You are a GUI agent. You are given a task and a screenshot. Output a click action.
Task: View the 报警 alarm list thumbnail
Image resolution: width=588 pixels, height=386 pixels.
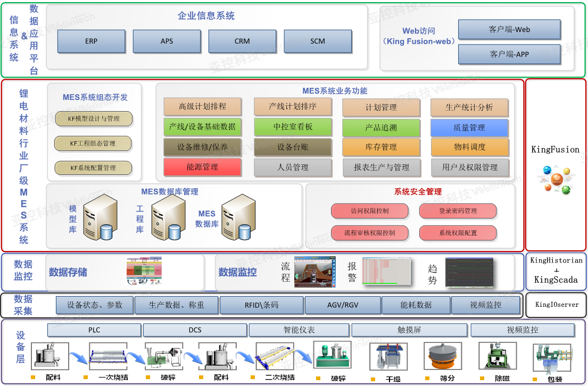[x=386, y=271]
